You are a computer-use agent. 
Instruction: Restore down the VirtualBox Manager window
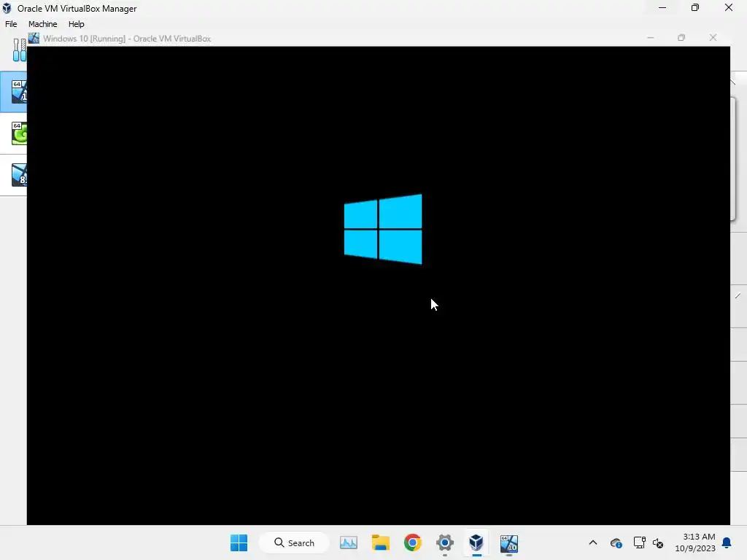point(695,8)
